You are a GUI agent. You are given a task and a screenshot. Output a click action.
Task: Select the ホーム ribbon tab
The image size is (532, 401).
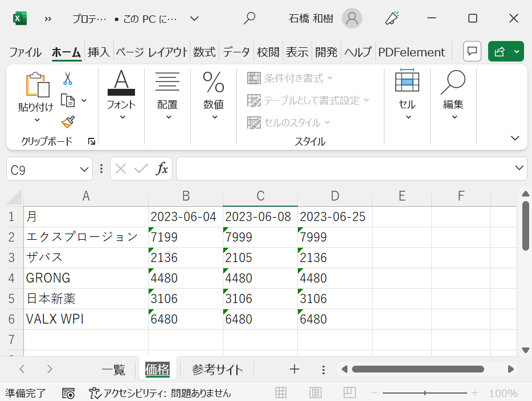tap(66, 52)
